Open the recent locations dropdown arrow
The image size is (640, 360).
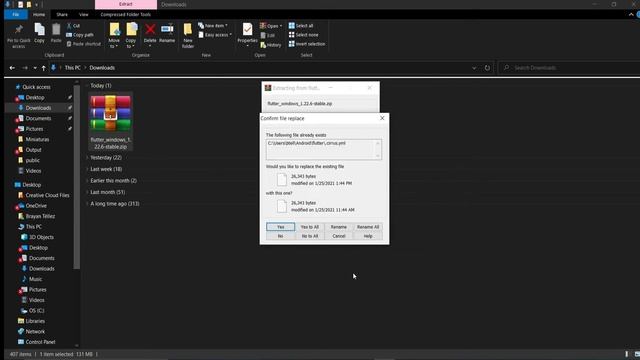[35, 68]
